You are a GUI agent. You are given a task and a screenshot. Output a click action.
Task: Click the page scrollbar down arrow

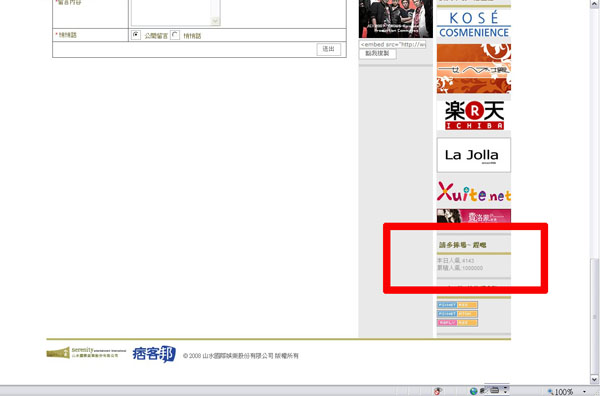(594, 379)
